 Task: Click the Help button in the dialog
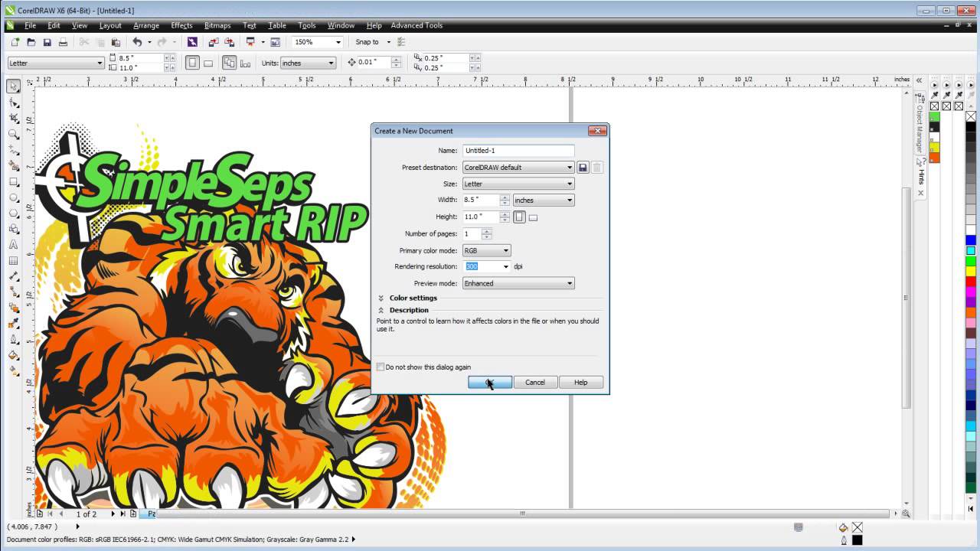pos(581,382)
